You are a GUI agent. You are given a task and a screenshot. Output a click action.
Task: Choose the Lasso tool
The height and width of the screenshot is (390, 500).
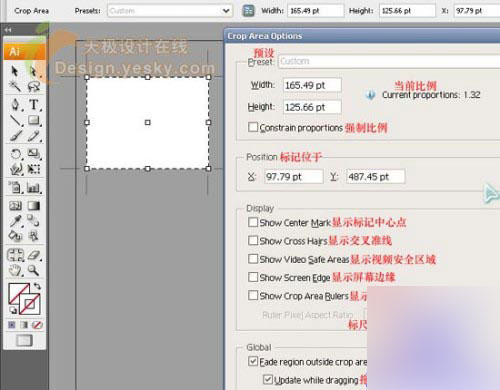click(x=33, y=87)
